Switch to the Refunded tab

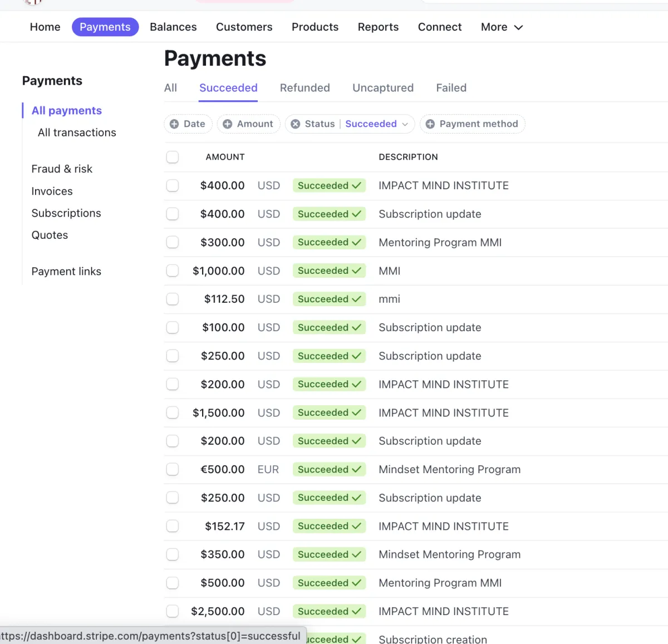(x=305, y=88)
